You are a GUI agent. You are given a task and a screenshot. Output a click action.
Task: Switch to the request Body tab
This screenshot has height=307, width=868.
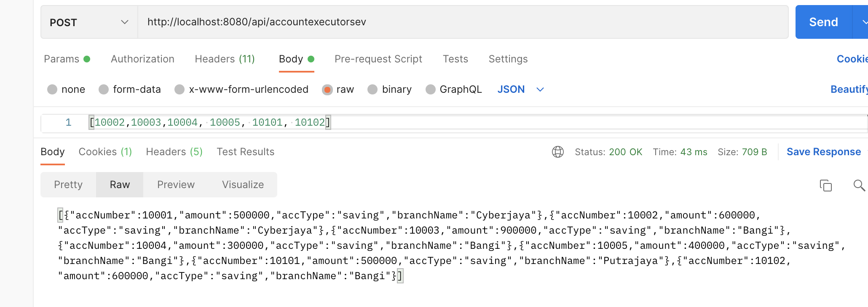296,59
